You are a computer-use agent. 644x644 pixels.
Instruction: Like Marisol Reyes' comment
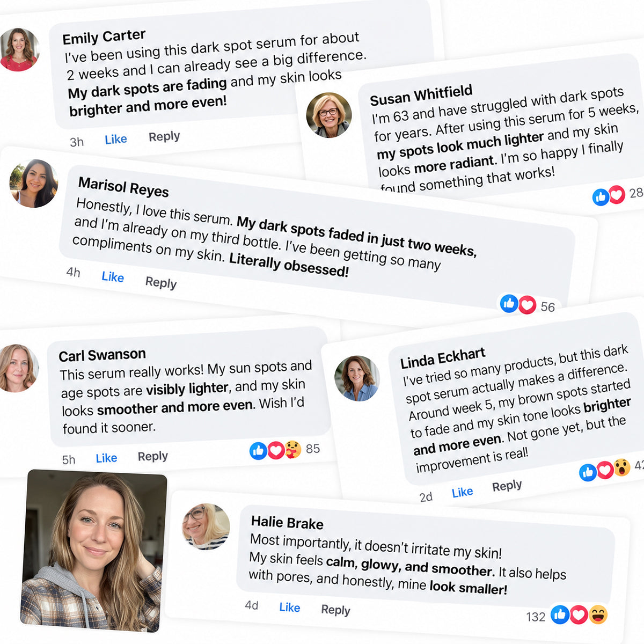[x=113, y=277]
